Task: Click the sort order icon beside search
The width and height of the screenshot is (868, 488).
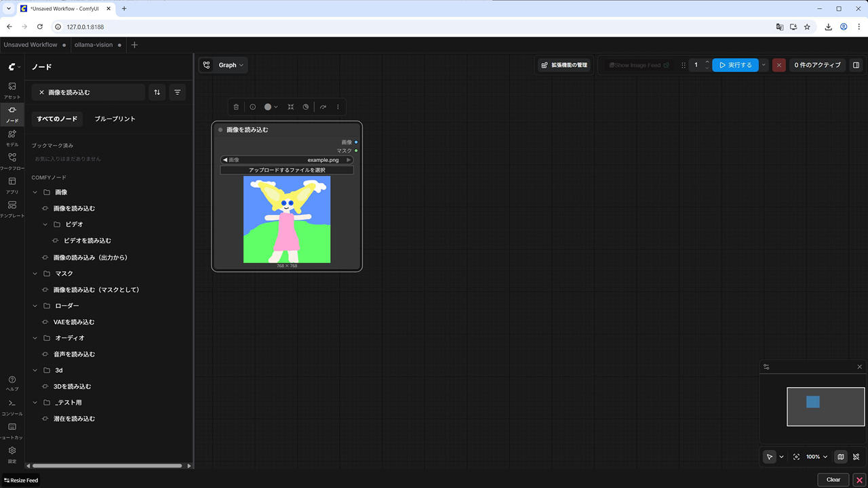Action: pos(157,92)
